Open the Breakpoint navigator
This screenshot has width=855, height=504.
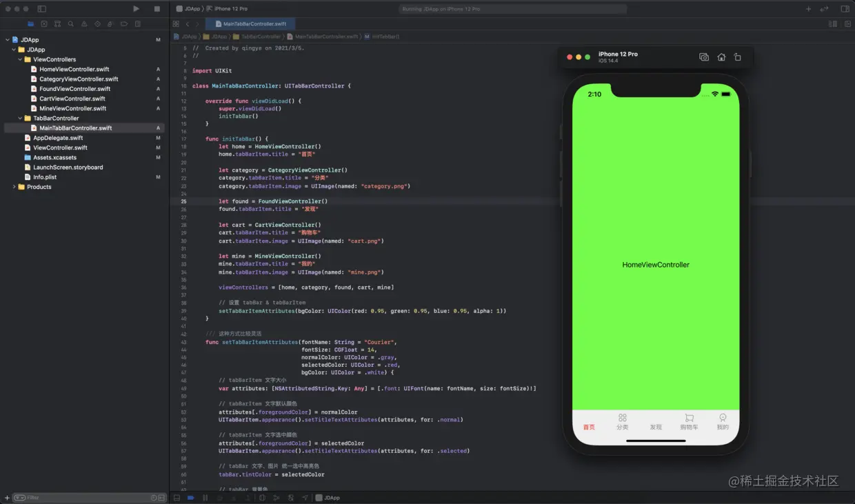coord(124,24)
